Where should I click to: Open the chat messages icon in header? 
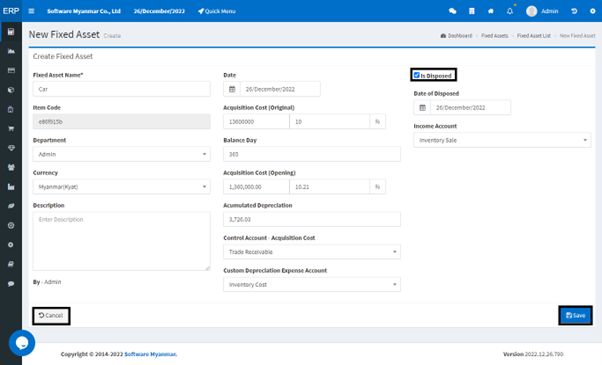point(453,11)
